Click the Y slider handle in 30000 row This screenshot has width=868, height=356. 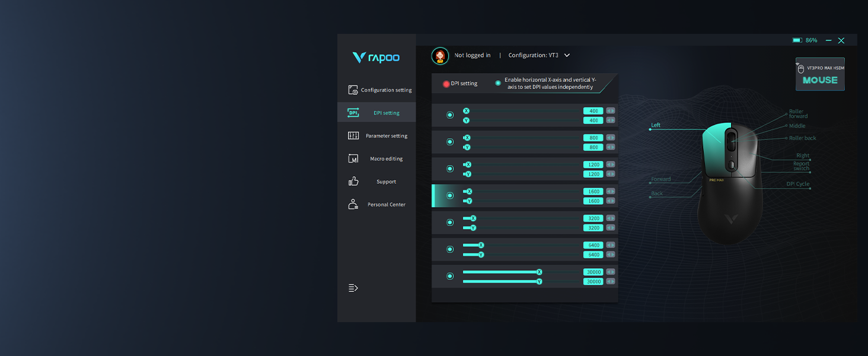click(539, 281)
